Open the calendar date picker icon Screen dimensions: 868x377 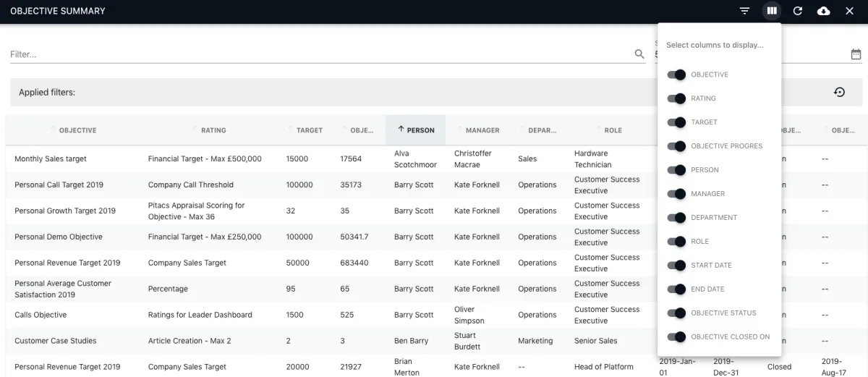[x=856, y=54]
